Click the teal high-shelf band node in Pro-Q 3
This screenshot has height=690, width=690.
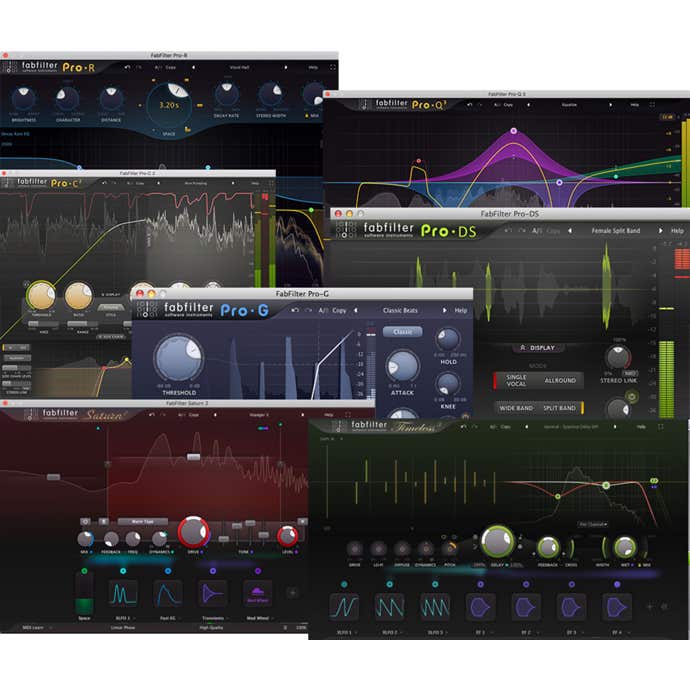click(x=616, y=176)
